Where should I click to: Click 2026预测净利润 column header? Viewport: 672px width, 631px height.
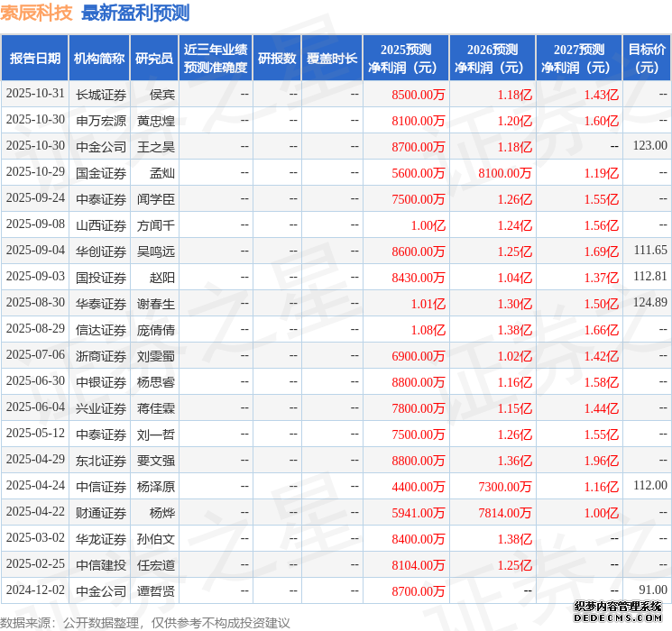[x=492, y=59]
